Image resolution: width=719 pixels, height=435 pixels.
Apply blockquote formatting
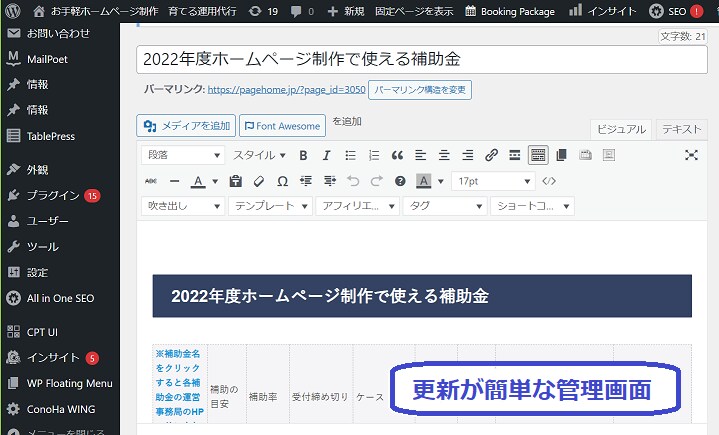[397, 155]
